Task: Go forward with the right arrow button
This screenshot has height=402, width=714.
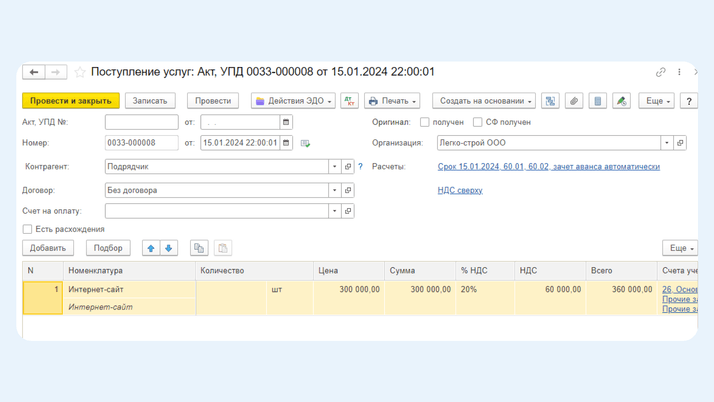Action: 56,72
